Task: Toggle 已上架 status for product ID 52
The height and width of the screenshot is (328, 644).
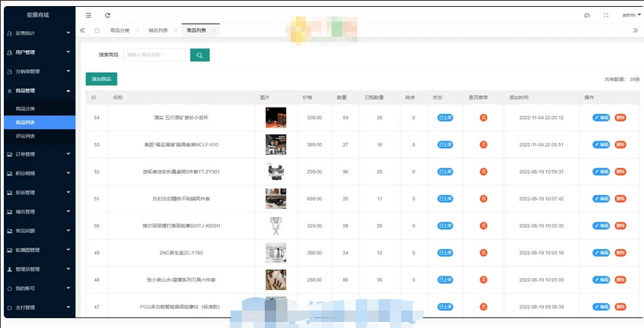Action: [x=445, y=172]
